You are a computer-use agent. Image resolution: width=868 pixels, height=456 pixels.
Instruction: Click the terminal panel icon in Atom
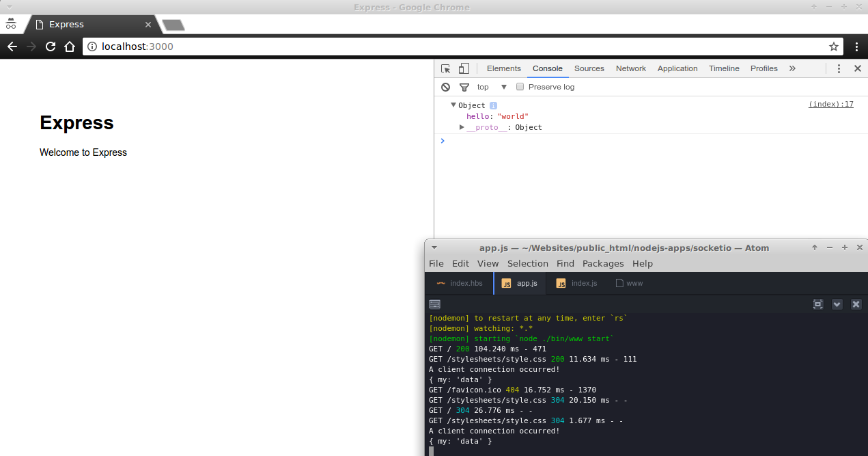(x=434, y=304)
